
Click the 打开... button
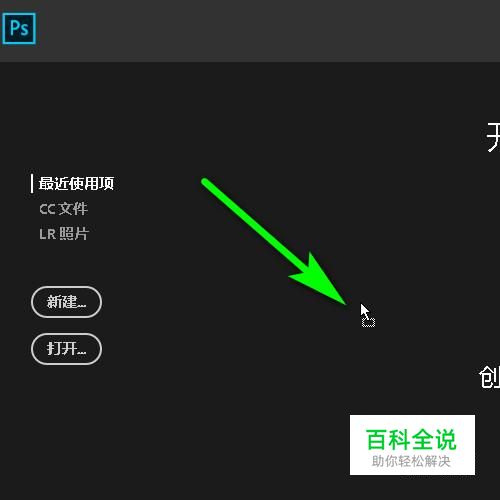[x=66, y=349]
